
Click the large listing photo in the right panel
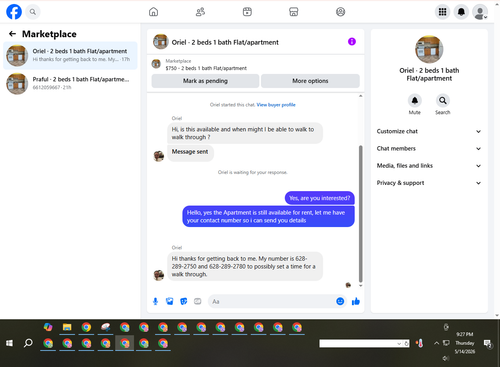429,49
